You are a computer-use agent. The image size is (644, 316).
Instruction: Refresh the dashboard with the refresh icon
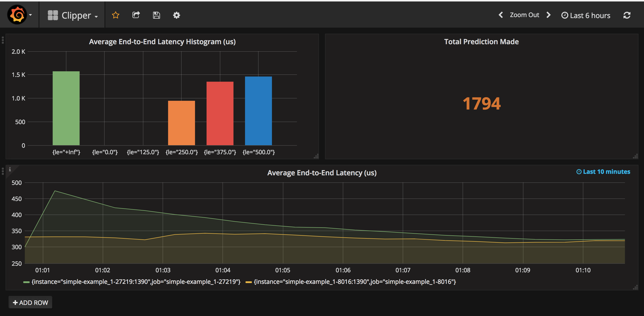[627, 15]
